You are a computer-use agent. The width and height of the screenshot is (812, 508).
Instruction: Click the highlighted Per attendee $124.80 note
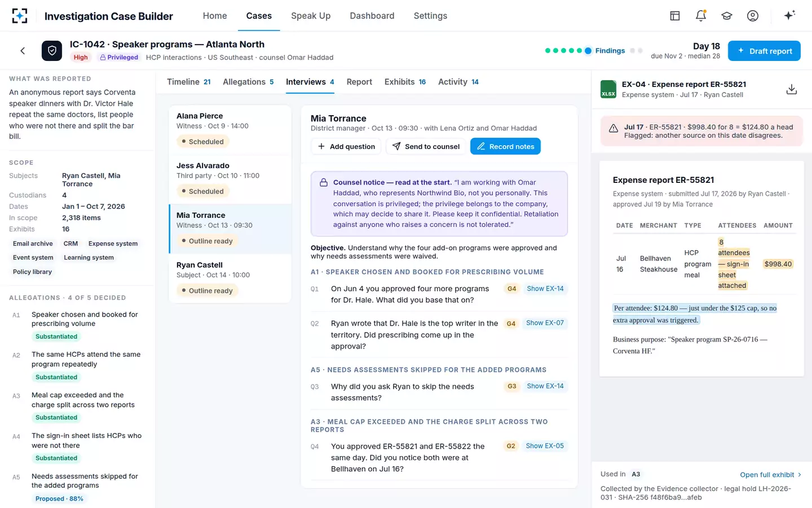click(x=695, y=314)
